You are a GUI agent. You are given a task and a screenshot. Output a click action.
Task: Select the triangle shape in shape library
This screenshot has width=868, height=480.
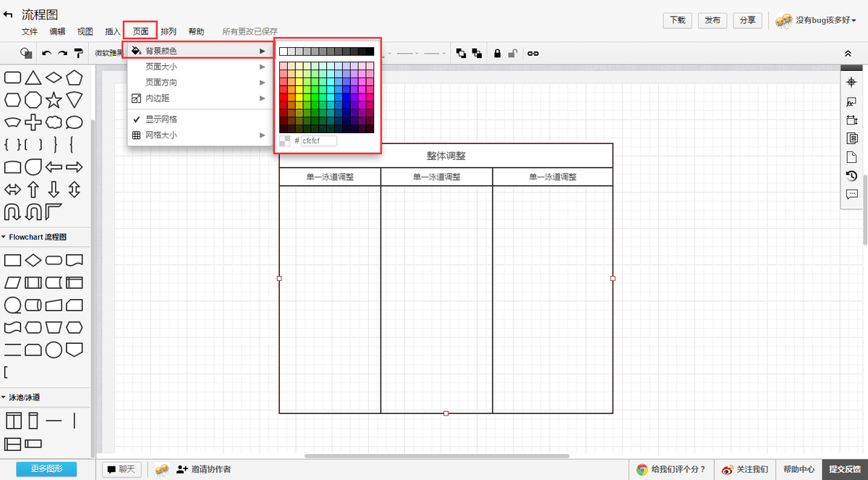(x=33, y=77)
